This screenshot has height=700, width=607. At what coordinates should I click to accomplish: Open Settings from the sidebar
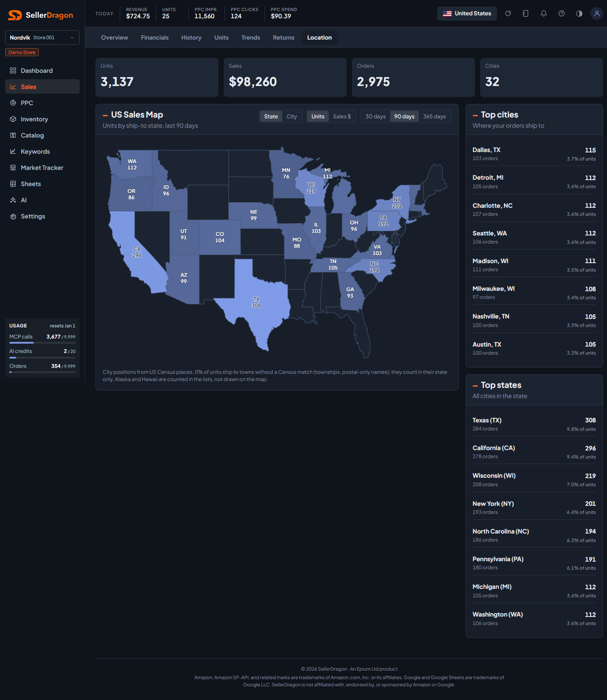42,216
